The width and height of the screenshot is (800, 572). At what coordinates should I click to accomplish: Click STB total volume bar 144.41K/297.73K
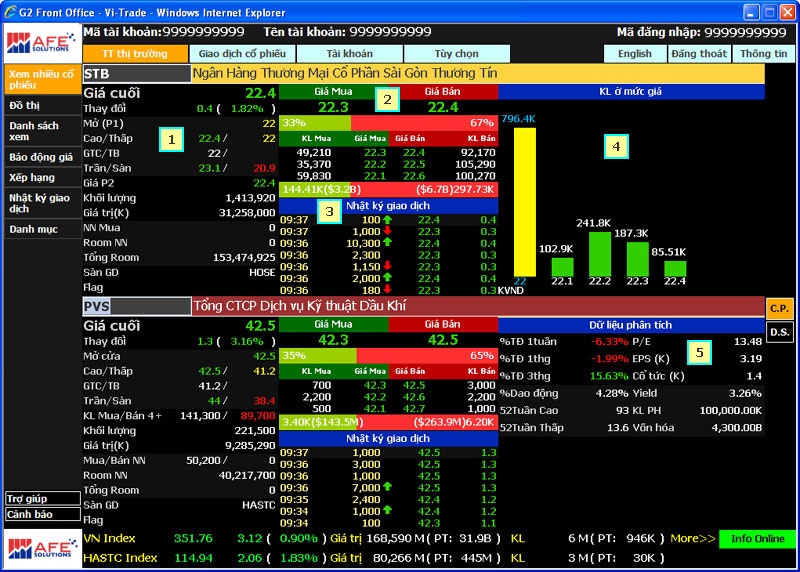pos(388,190)
